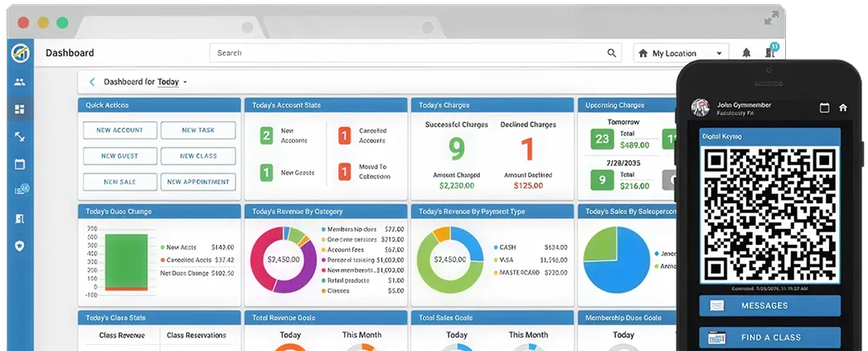Image resolution: width=868 pixels, height=351 pixels.
Task: Open the notifications bell icon
Action: 746,53
